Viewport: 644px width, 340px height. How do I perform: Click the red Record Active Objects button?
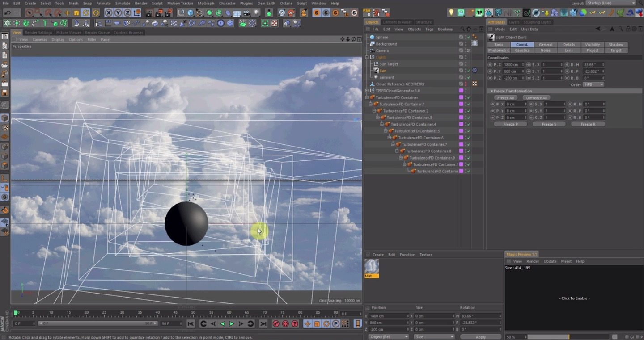click(276, 324)
